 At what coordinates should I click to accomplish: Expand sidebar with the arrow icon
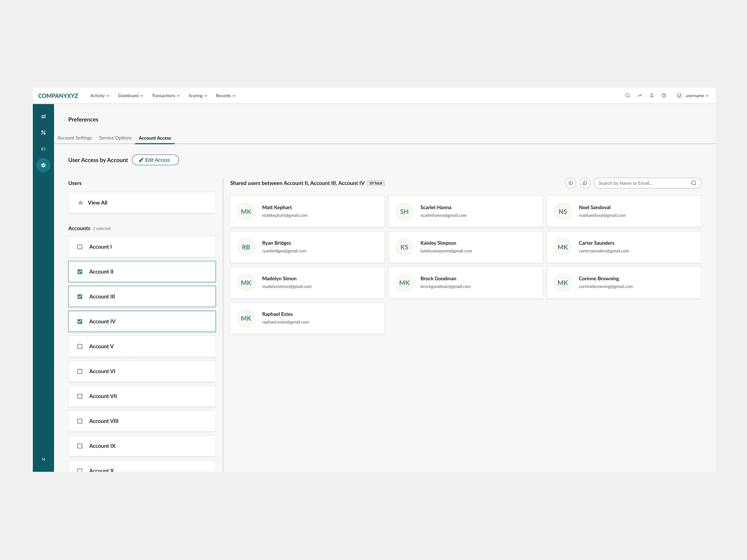(43, 459)
